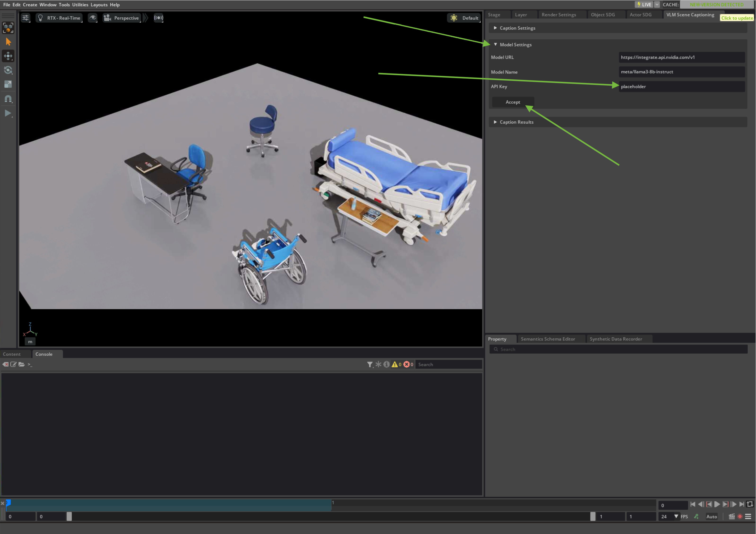This screenshot has height=534, width=756.
Task: Open the 24 FPS dropdown arrow
Action: point(676,516)
